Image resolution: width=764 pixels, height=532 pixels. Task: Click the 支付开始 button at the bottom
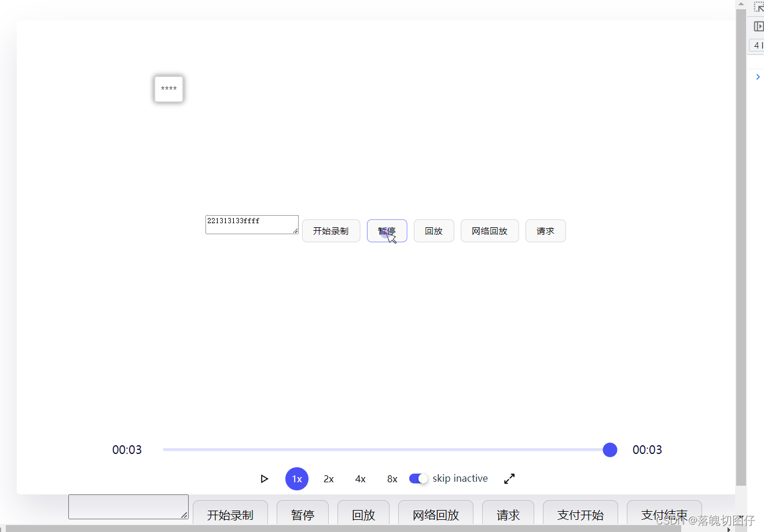pyautogui.click(x=580, y=515)
